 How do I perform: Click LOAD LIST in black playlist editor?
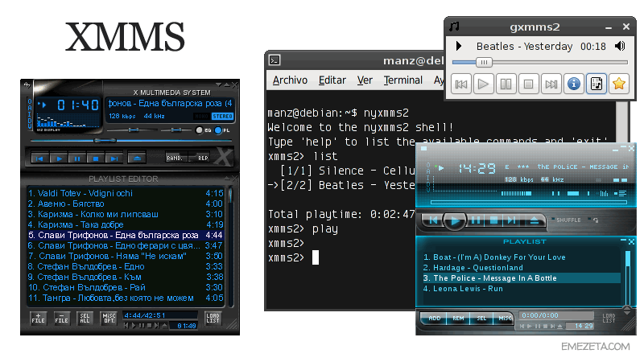coord(213,318)
